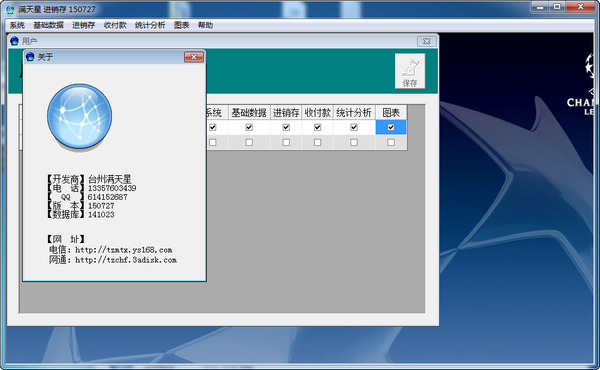The width and height of the screenshot is (600, 370).
Task: Open the 进销存 menu
Action: pos(83,25)
